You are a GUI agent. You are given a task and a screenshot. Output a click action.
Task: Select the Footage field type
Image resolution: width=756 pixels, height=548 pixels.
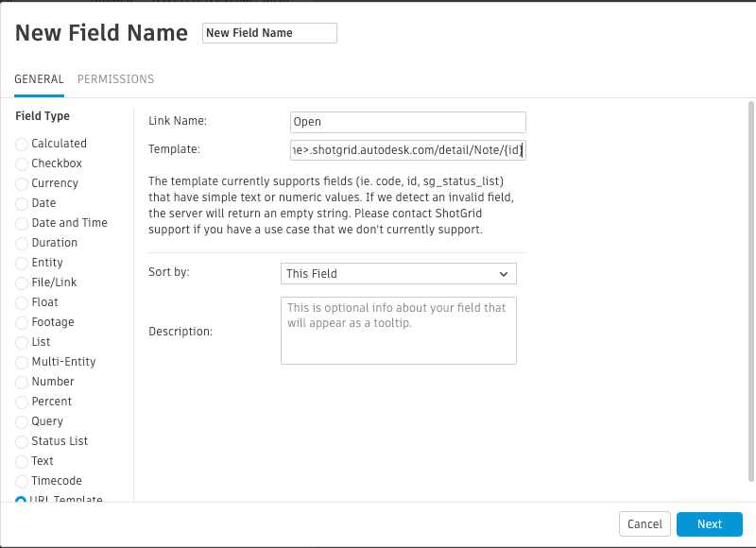[20, 322]
